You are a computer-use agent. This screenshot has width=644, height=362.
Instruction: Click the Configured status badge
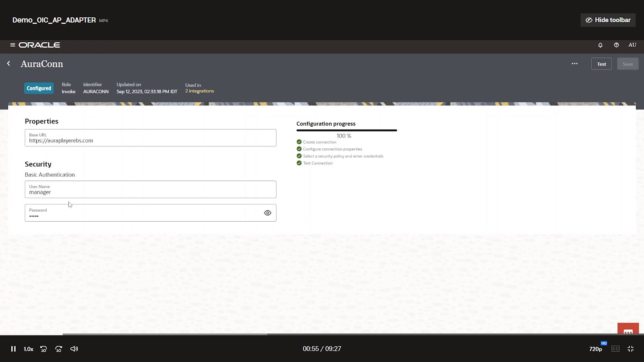[x=39, y=88]
